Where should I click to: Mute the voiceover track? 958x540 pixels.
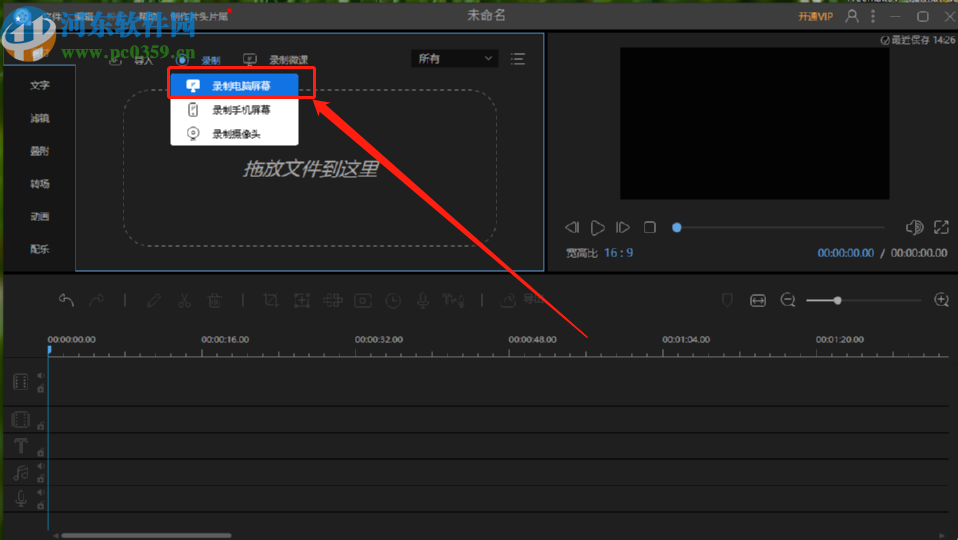point(41,492)
